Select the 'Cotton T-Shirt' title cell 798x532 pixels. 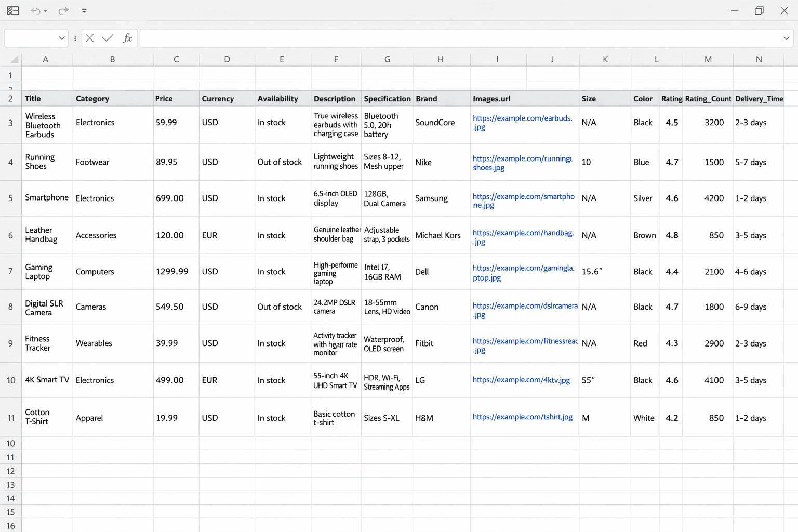(47, 417)
